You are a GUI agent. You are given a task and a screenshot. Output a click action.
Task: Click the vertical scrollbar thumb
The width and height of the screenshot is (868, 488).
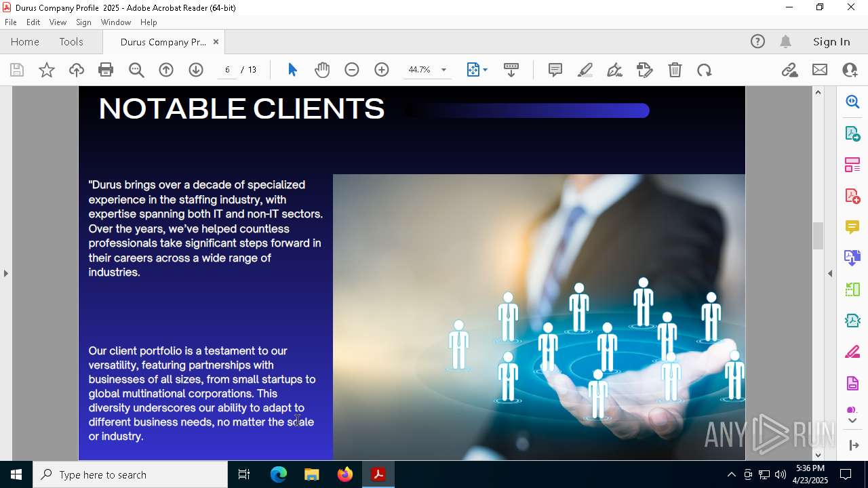[x=818, y=236]
